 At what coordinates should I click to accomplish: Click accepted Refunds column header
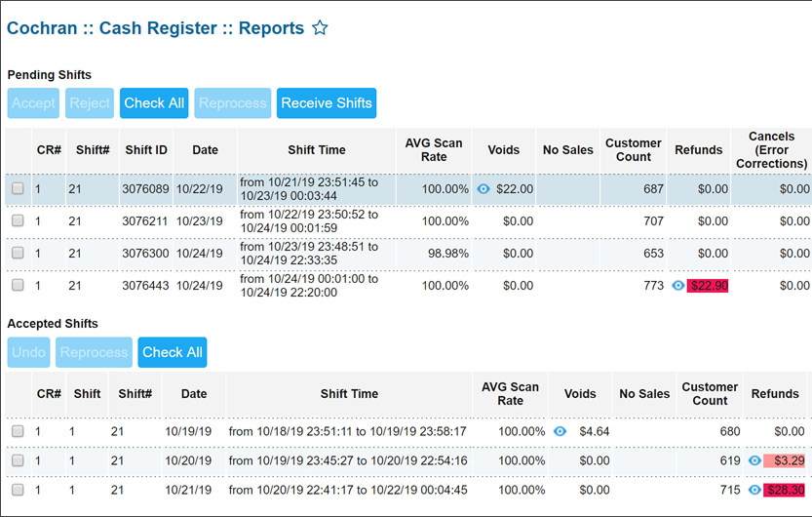tap(775, 394)
